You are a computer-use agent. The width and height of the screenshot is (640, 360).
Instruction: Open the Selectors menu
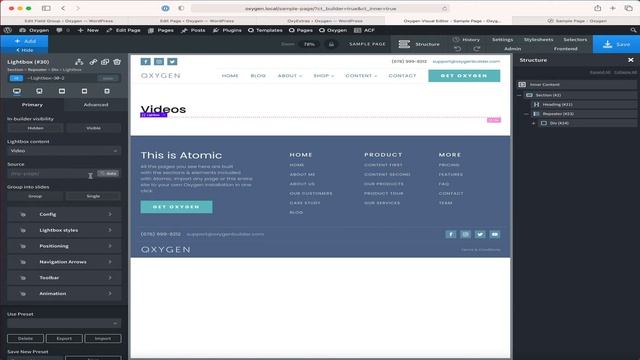pyautogui.click(x=575, y=40)
